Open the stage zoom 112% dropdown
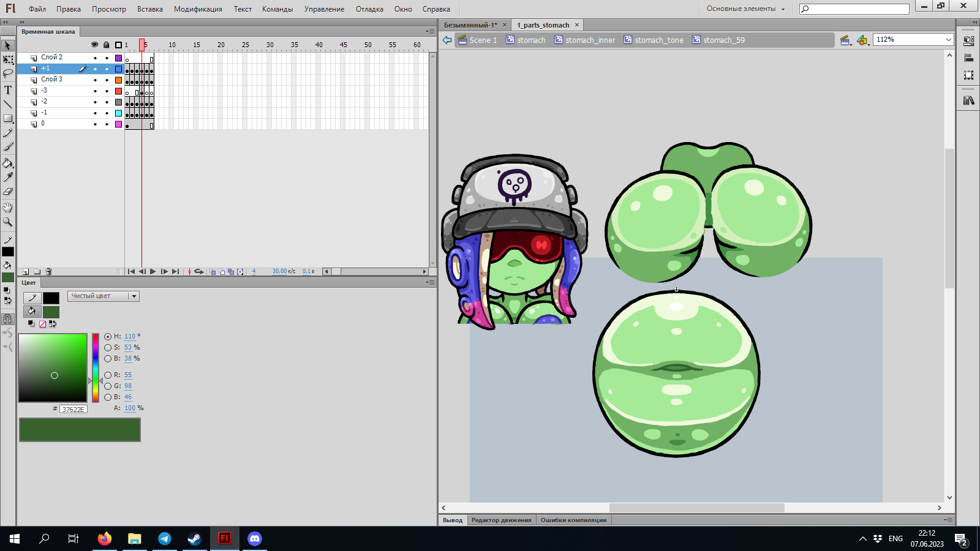The width and height of the screenshot is (980, 551). point(948,40)
